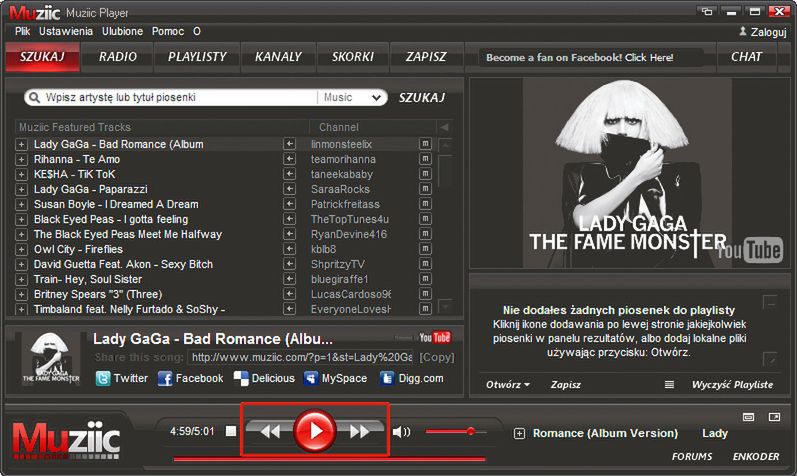The width and height of the screenshot is (797, 476).
Task: Add Lady GaGa Paparazzi to playlist
Action: (x=21, y=190)
